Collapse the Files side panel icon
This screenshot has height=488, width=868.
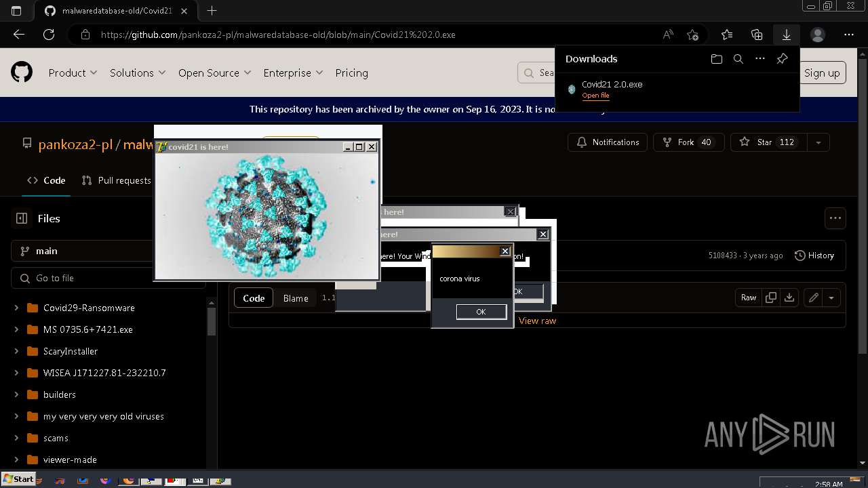[x=22, y=218]
